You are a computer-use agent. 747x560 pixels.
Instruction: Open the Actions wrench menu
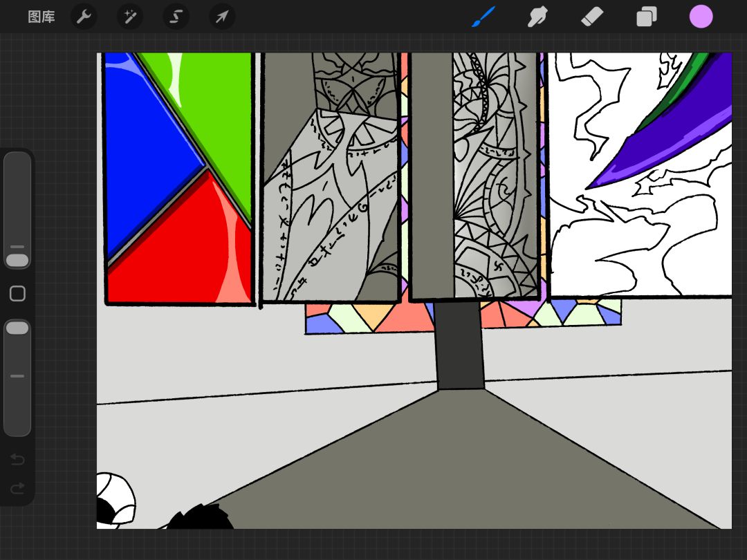point(84,17)
